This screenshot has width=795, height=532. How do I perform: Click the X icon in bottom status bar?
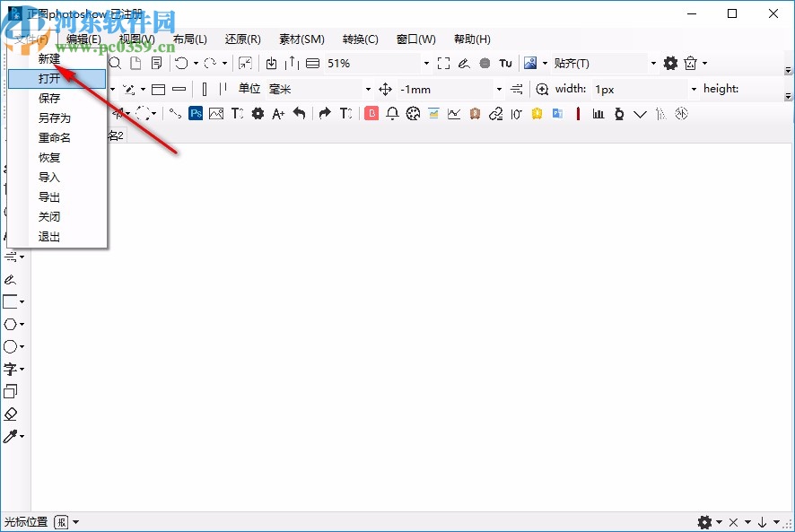coord(734,522)
